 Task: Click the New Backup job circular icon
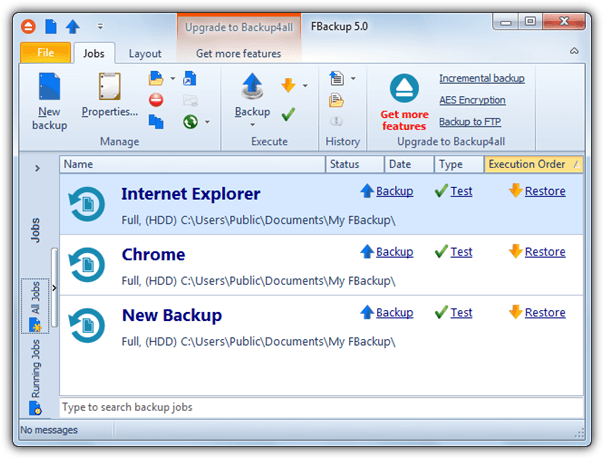[x=87, y=326]
